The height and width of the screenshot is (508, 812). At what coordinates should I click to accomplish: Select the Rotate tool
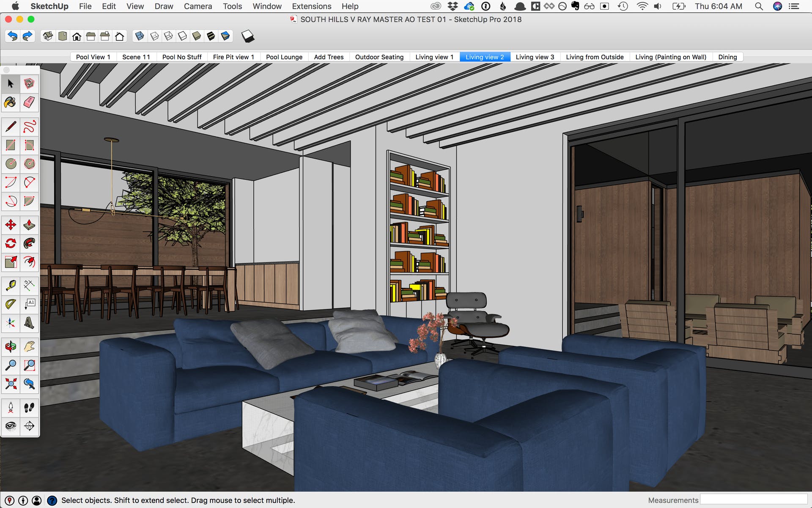tap(11, 243)
